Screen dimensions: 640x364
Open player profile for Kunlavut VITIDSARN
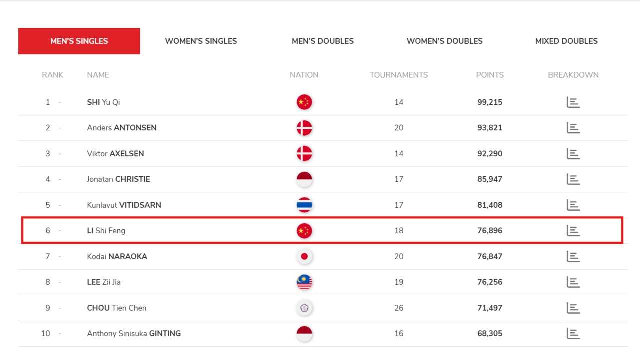[124, 205]
